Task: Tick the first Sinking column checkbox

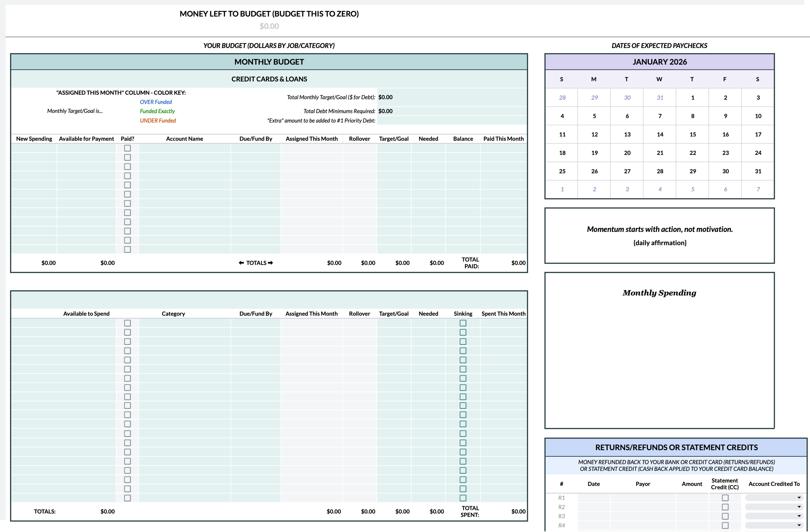Action: point(463,323)
